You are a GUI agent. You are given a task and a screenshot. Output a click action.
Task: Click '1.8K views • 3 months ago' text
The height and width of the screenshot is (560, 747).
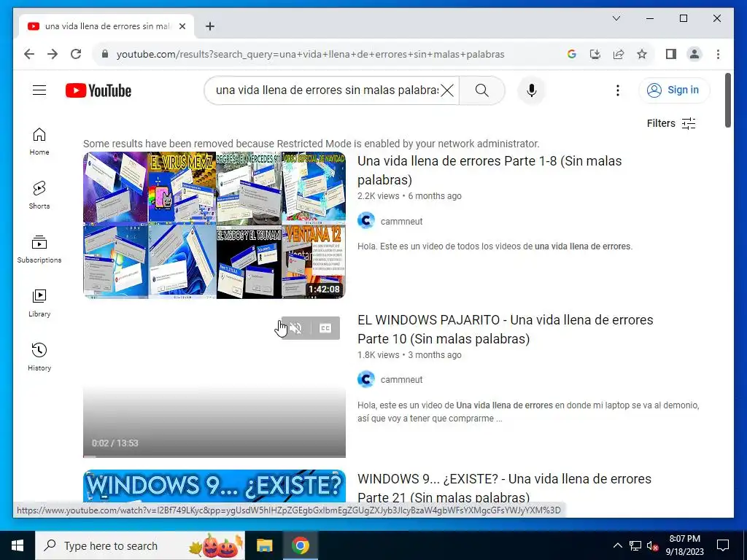tap(409, 355)
